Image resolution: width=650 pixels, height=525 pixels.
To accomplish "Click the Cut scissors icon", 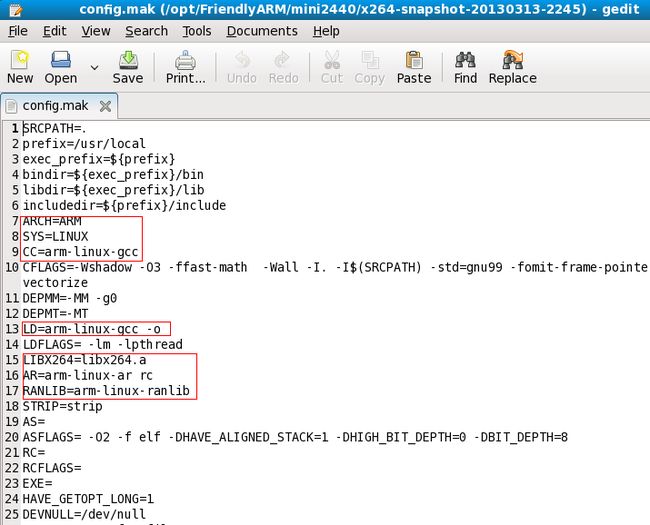I will 332,60.
